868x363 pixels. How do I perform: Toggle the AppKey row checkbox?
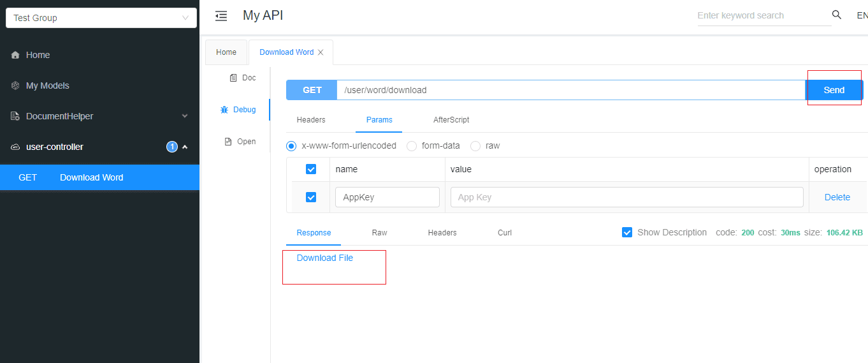point(311,197)
